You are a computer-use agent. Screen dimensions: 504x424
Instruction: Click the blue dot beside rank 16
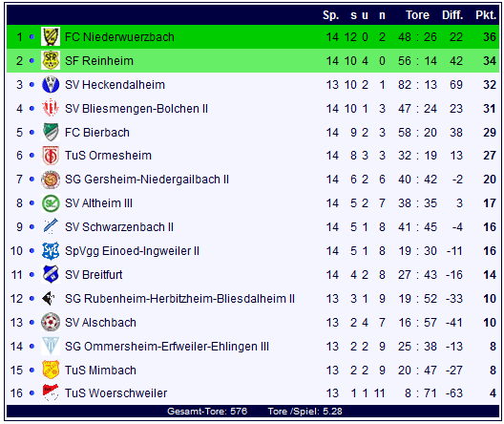[31, 392]
